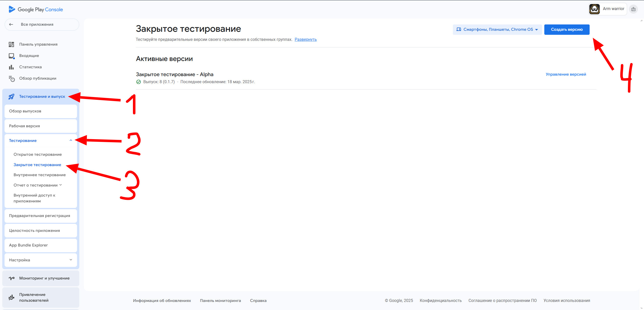Click the Развернуть link
The width and height of the screenshot is (644, 310).
[306, 40]
